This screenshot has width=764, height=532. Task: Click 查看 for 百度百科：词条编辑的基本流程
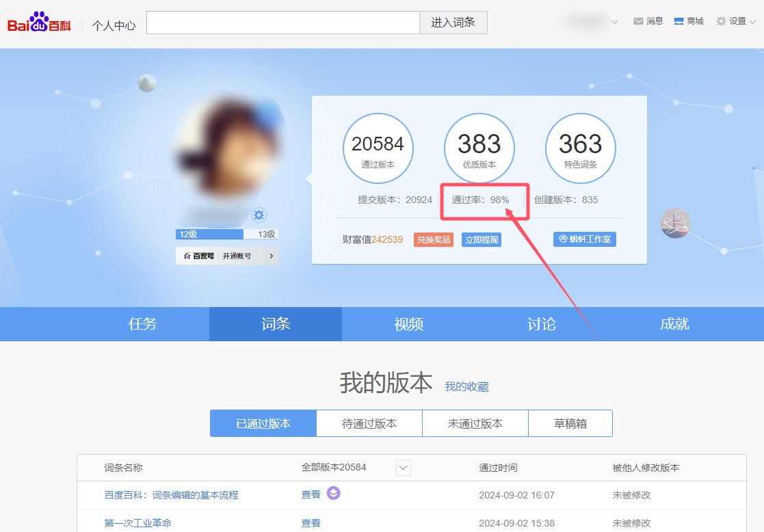pyautogui.click(x=311, y=494)
